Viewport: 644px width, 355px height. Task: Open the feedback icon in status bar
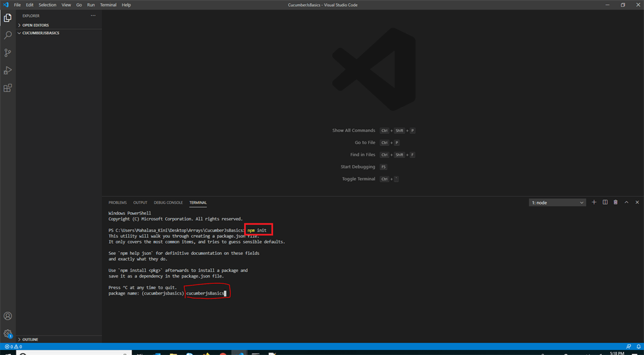point(628,346)
